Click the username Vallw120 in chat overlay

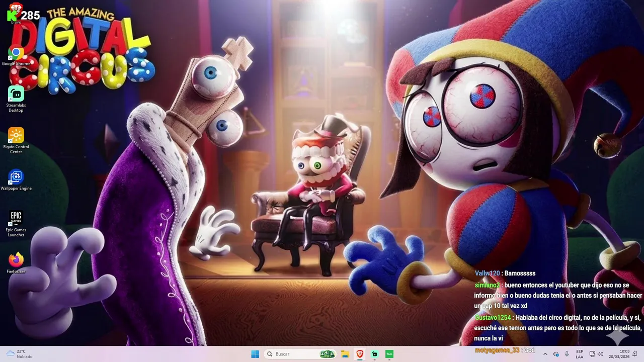point(488,274)
